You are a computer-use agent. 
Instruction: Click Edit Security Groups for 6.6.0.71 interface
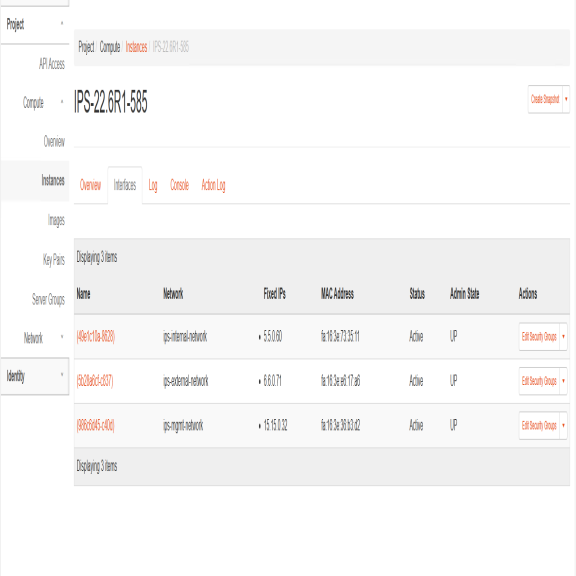tap(539, 381)
